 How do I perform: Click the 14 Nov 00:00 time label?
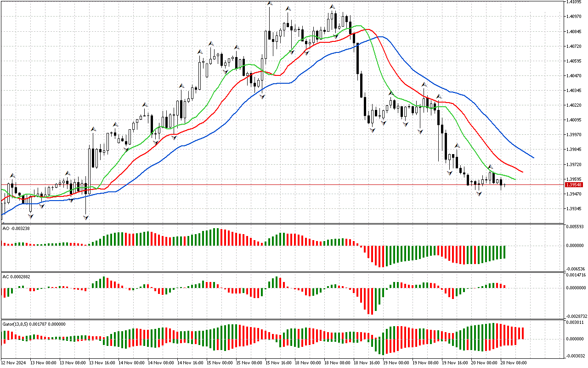pos(131,363)
